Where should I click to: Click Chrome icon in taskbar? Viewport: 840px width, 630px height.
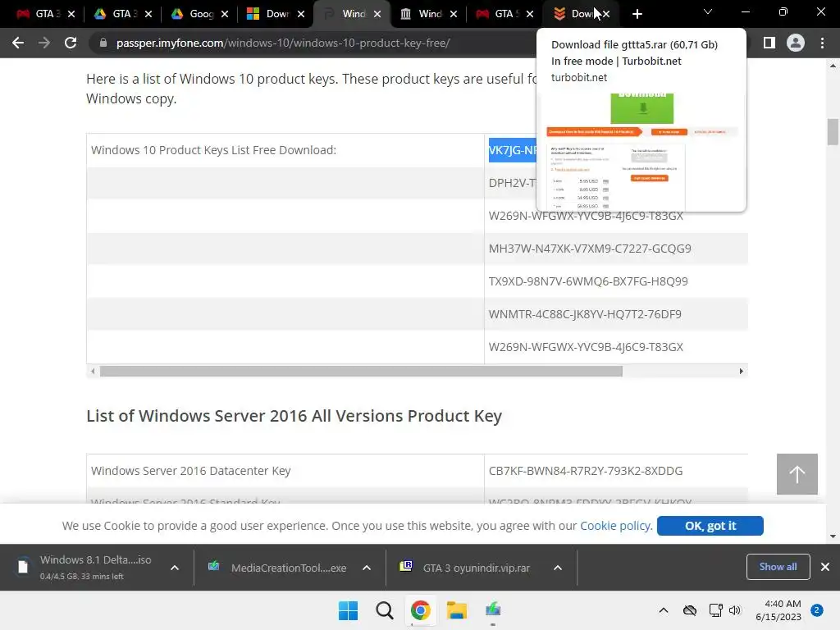(x=421, y=610)
